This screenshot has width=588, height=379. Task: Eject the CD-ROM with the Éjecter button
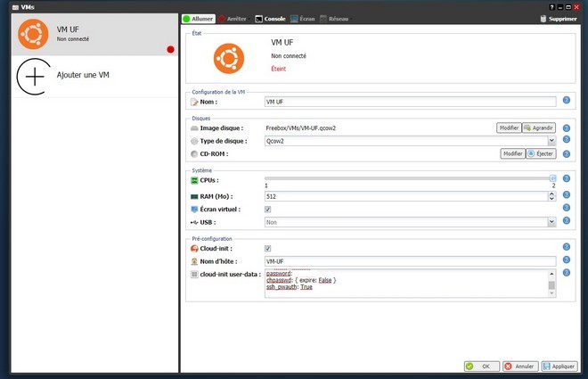(541, 153)
